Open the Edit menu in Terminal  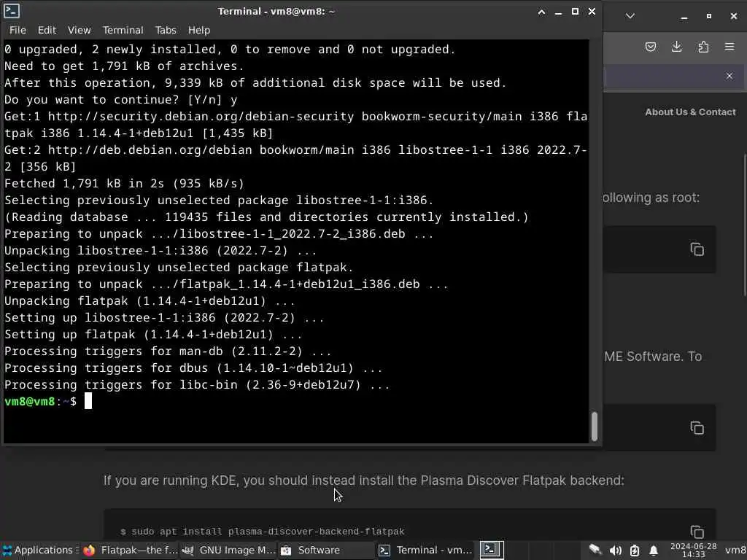[x=47, y=30]
